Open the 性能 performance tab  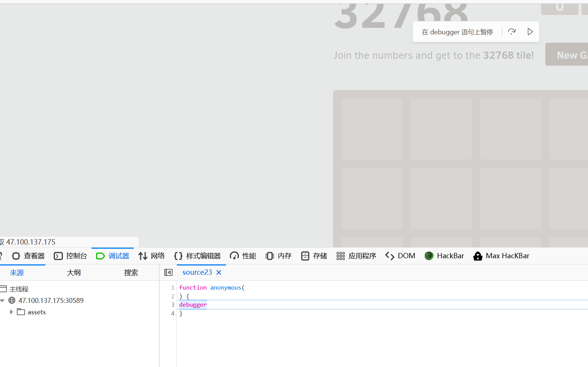(x=243, y=256)
